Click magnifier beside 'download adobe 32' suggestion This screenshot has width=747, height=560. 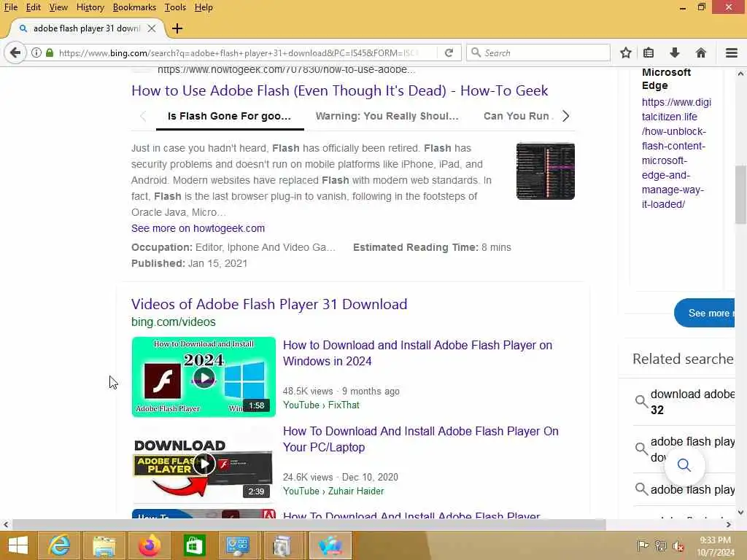point(641,402)
